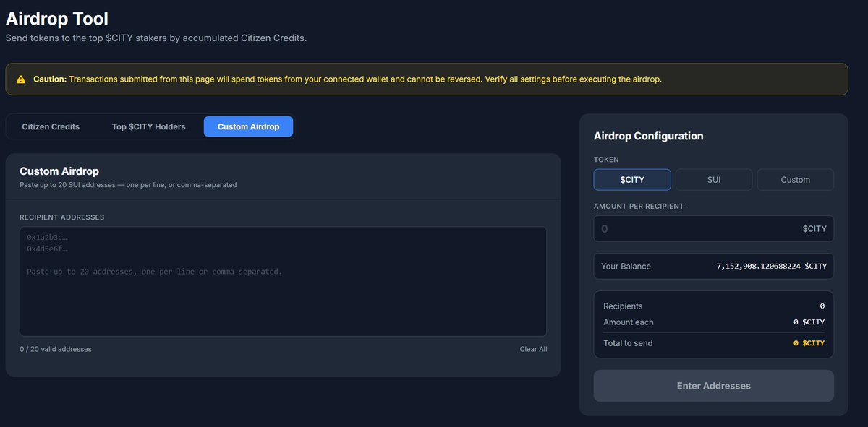Click the Airdrop Configuration heading
The width and height of the screenshot is (868, 427).
(649, 136)
